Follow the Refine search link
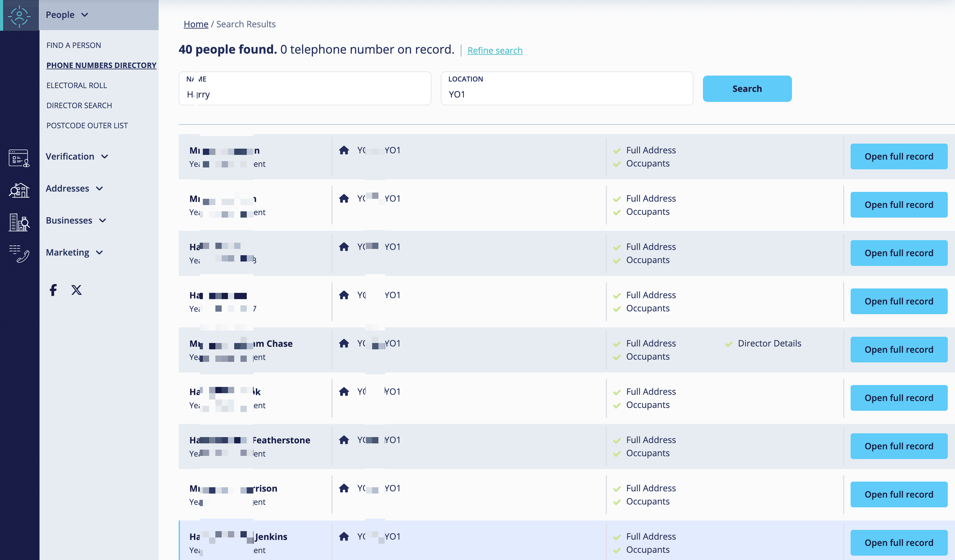 click(495, 50)
